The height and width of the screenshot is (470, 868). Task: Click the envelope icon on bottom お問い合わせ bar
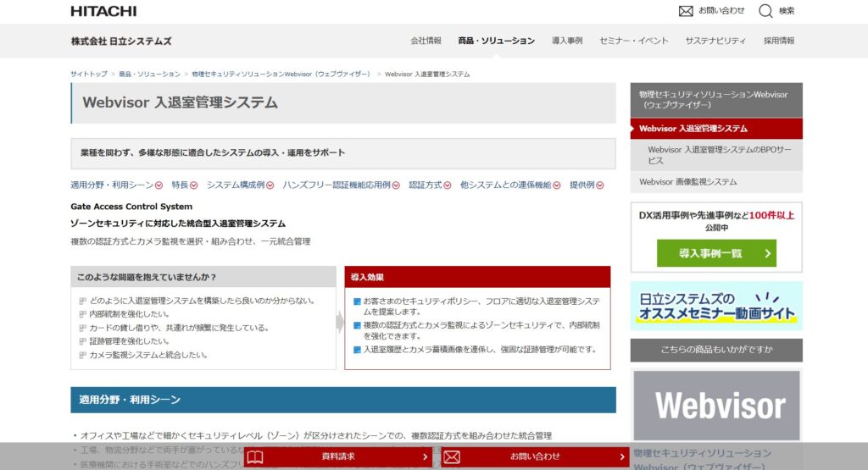point(452,456)
